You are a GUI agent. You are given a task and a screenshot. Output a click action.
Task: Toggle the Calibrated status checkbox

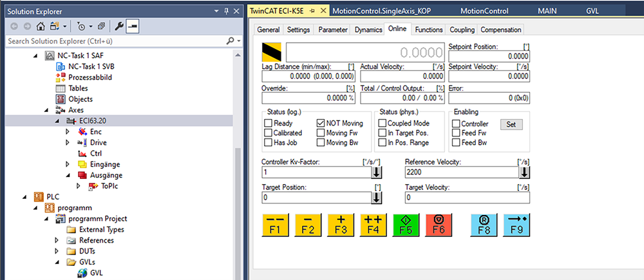coord(269,133)
